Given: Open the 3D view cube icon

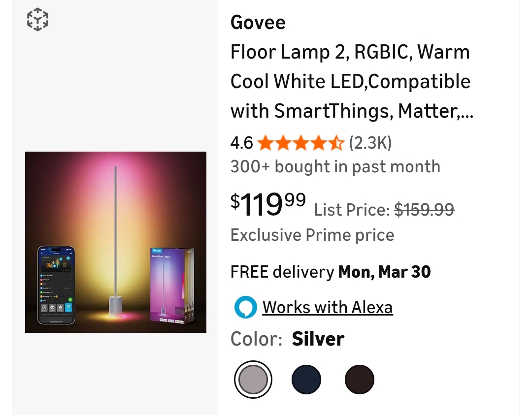Looking at the screenshot, I should (37, 20).
